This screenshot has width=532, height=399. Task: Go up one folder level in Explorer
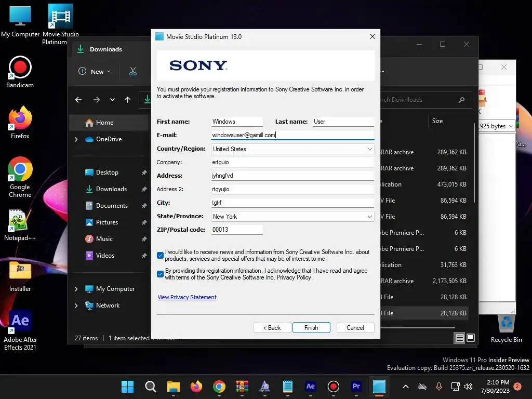click(x=128, y=100)
